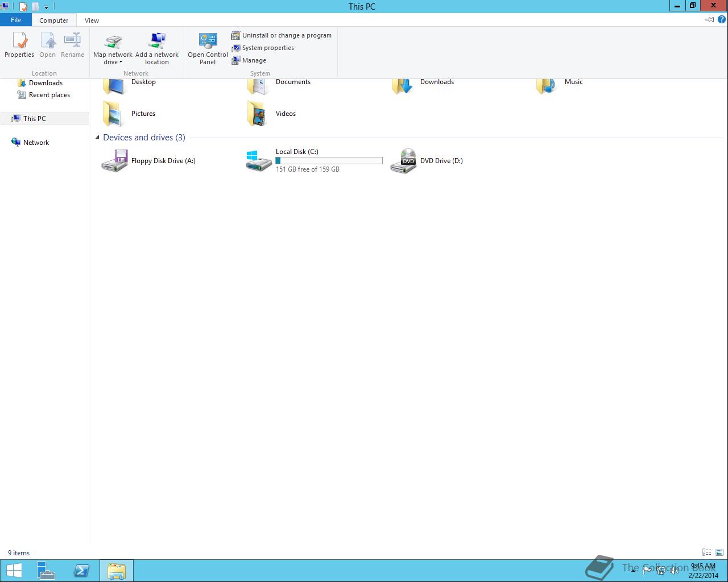Click File Explorer taskbar button

point(117,571)
